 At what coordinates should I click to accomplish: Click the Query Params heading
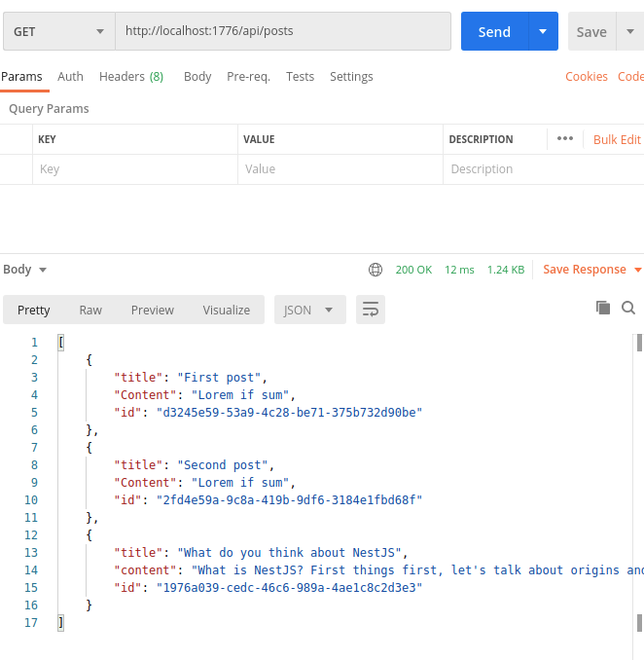pyautogui.click(x=49, y=109)
